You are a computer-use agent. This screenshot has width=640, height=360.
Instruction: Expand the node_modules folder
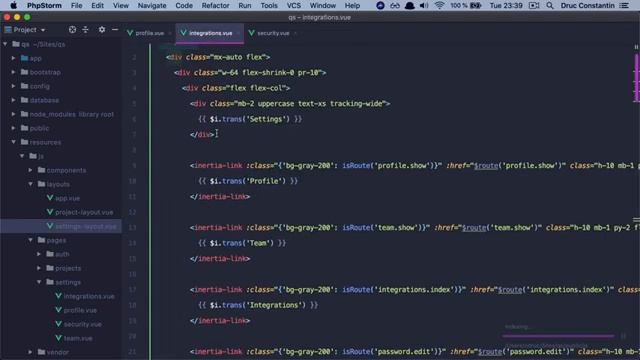coord(13,114)
